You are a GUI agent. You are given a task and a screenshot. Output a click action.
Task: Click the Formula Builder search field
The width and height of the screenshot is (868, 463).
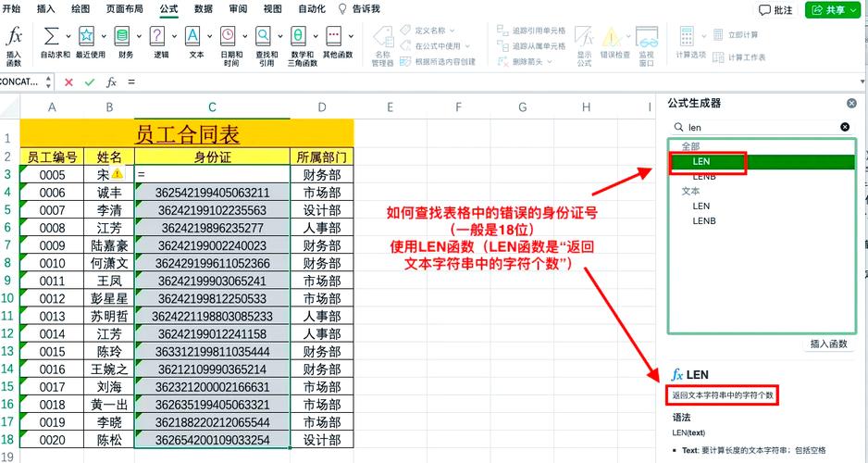762,127
